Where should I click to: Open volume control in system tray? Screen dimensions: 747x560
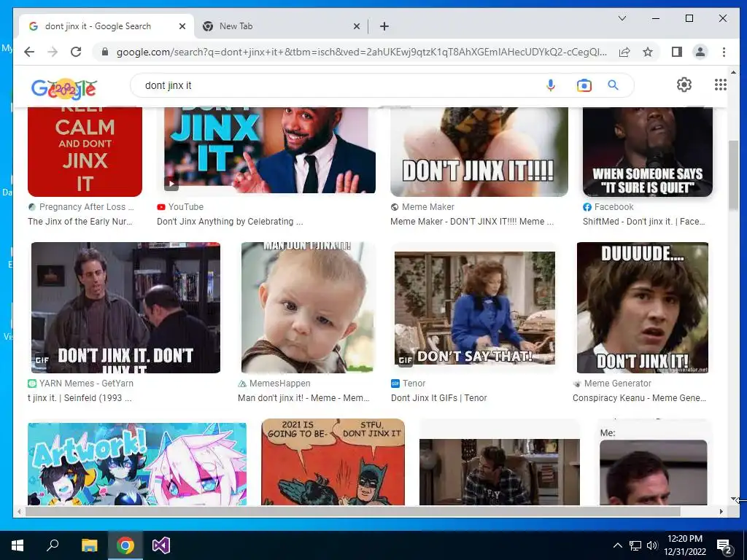click(652, 545)
